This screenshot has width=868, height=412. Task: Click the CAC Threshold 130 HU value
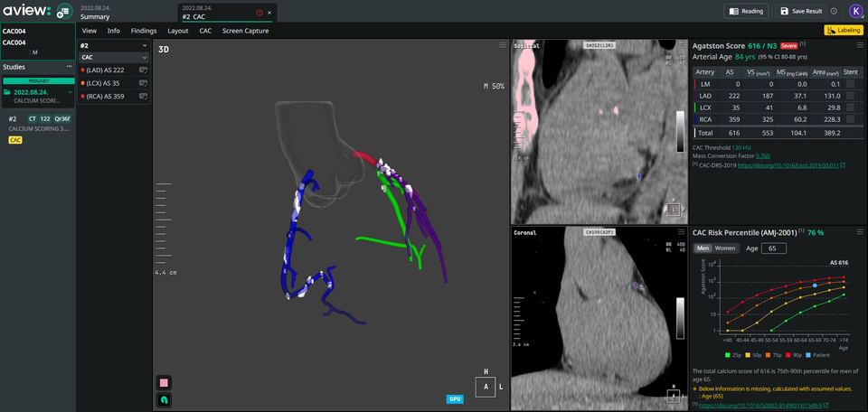point(741,147)
